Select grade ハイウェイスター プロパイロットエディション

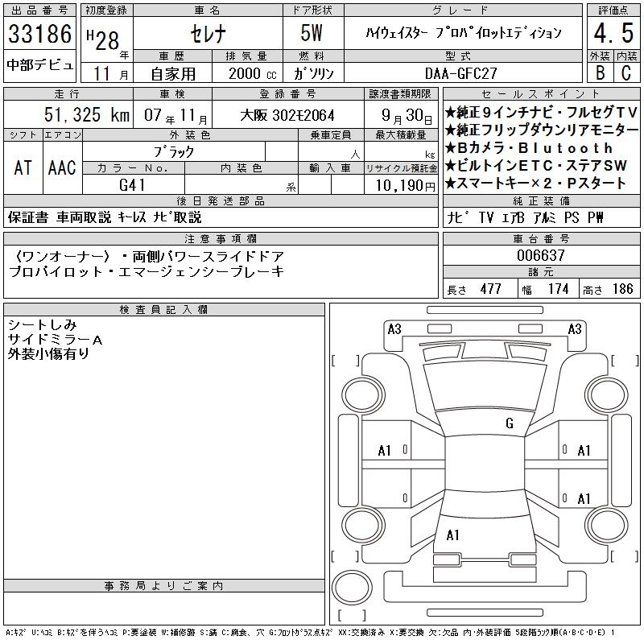point(464,33)
